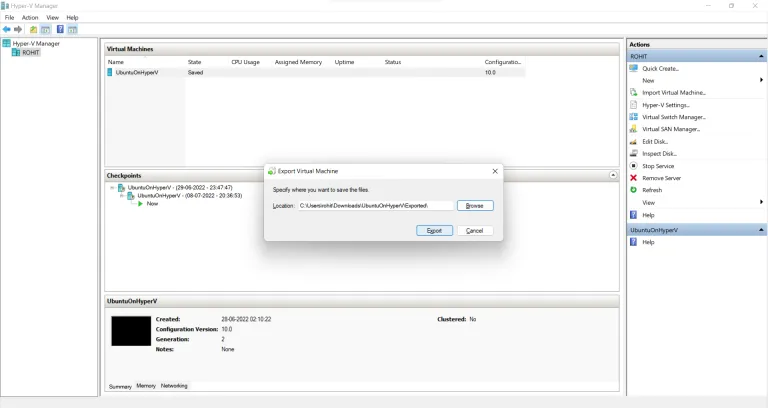Expand the View submenu arrow in Actions
Image resolution: width=768 pixels, height=408 pixels.
tap(761, 202)
